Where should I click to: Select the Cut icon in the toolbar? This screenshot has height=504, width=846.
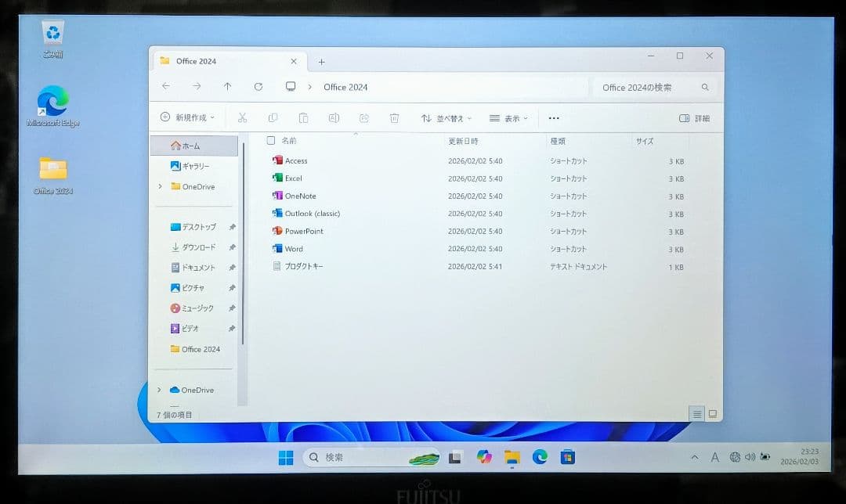click(x=243, y=117)
